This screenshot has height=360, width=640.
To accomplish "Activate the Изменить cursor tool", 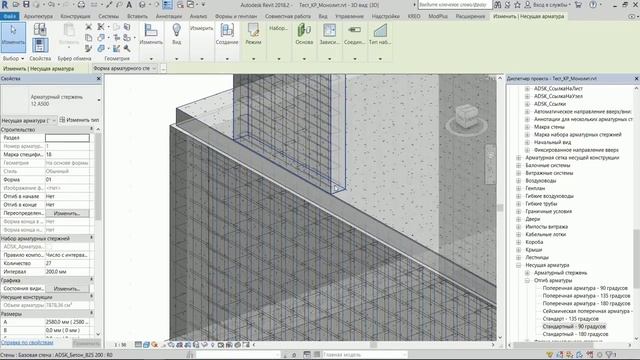I will (x=13, y=37).
